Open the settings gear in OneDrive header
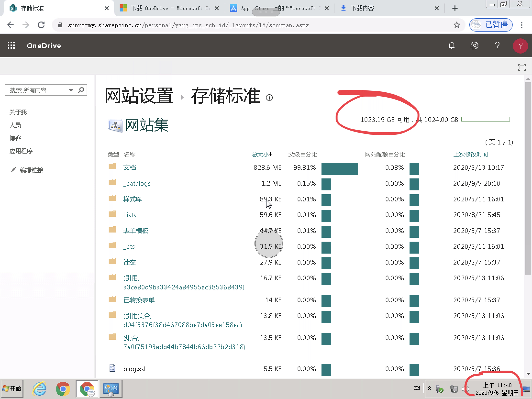Screen dimensions: 532x399 pyautogui.click(x=474, y=45)
